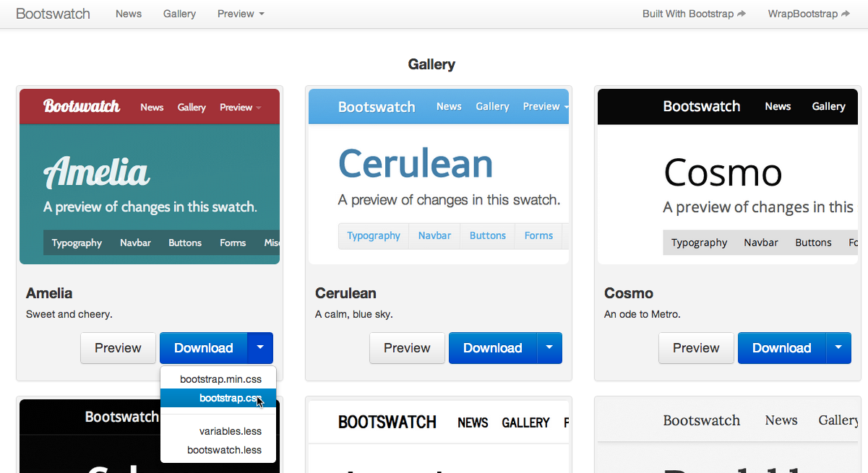868x473 pixels.
Task: Click the Amelia theme thumbnail
Action: [x=150, y=176]
